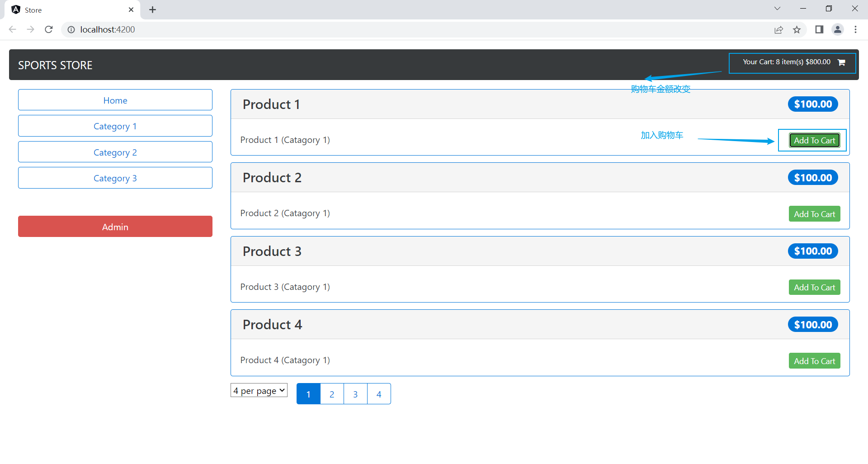Open the user profile icon

coord(838,29)
